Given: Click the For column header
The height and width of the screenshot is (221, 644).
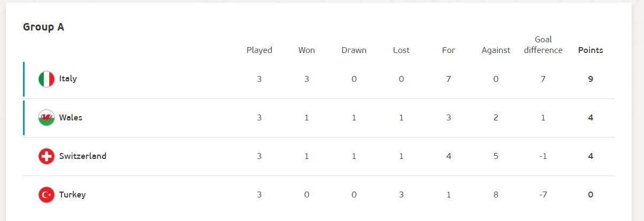Looking at the screenshot, I should coord(448,50).
